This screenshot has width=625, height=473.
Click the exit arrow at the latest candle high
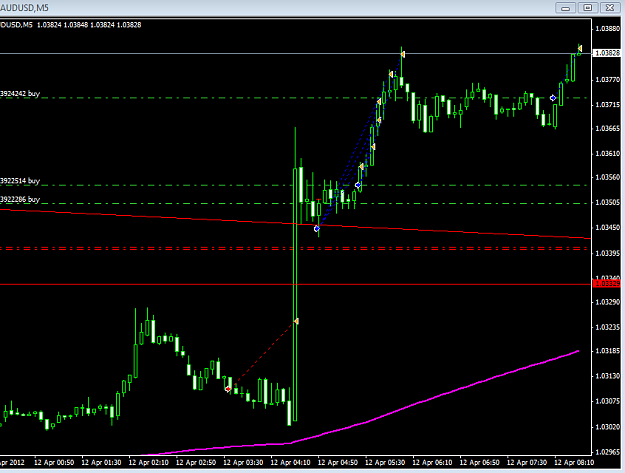click(x=580, y=48)
